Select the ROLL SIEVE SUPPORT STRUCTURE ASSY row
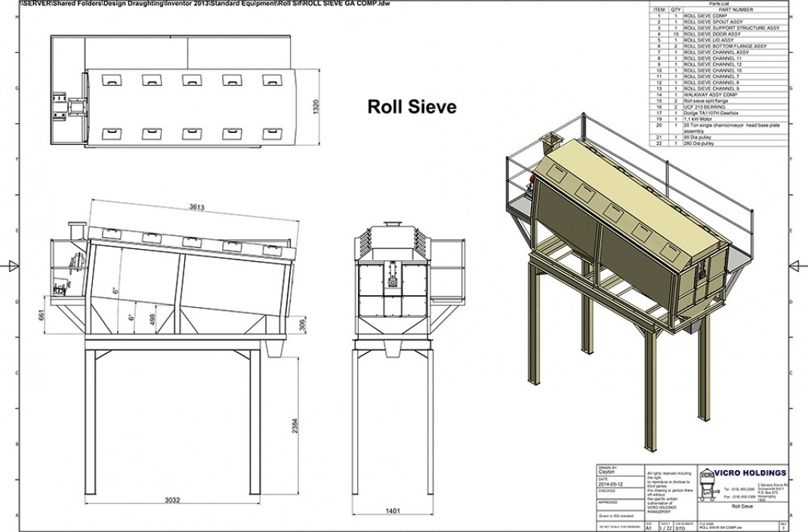Image resolution: width=808 pixels, height=532 pixels. [x=732, y=27]
